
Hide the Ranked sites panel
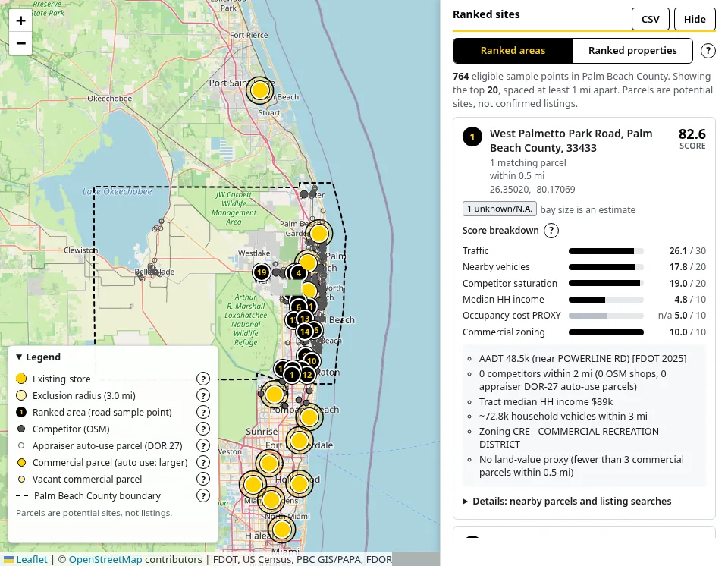pos(695,20)
